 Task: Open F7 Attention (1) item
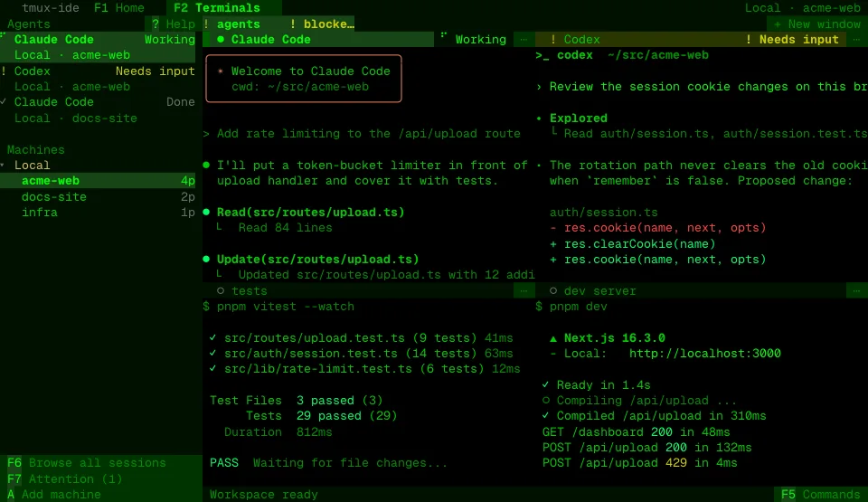point(64,478)
